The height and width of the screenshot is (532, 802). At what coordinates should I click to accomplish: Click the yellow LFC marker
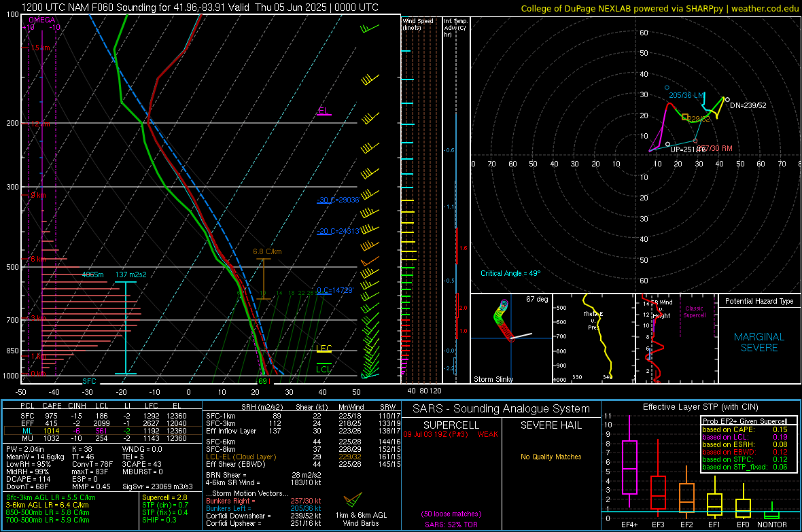[324, 349]
